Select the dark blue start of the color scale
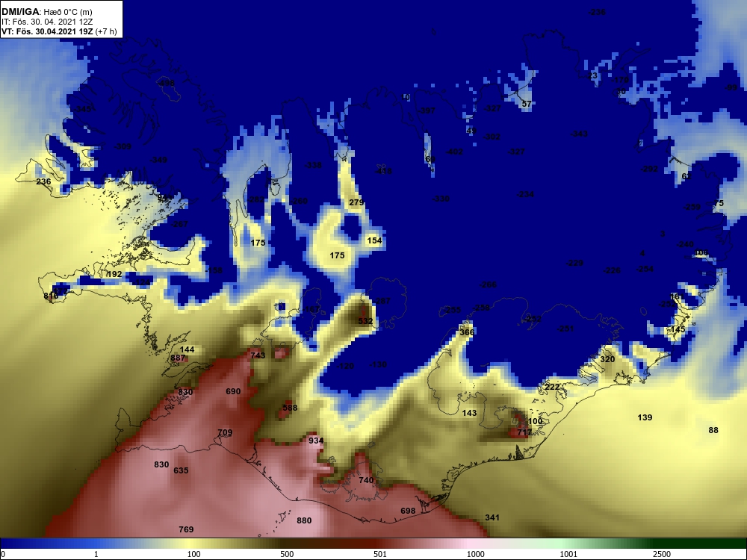 [x=24, y=544]
